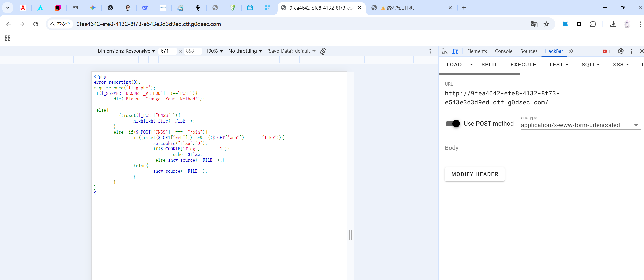
Task: Click into the Body input field
Action: (x=542, y=148)
